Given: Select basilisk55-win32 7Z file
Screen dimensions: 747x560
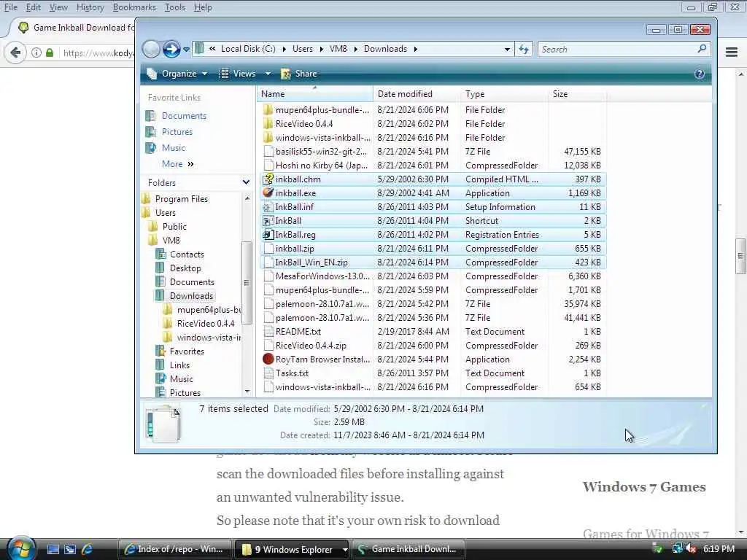Looking at the screenshot, I should (x=433, y=152).
